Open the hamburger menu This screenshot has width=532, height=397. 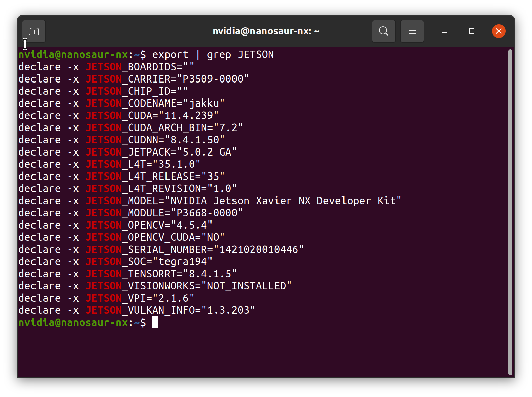coord(412,31)
